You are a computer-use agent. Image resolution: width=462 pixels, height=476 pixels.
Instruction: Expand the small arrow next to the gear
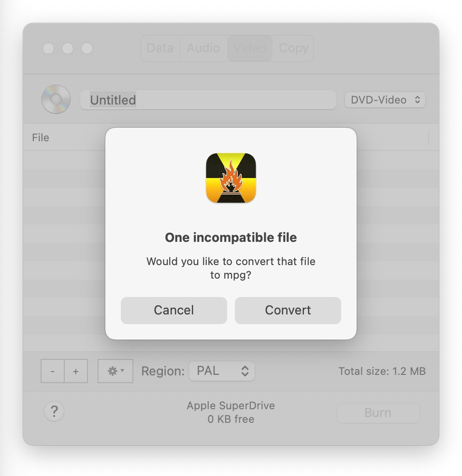[122, 370]
